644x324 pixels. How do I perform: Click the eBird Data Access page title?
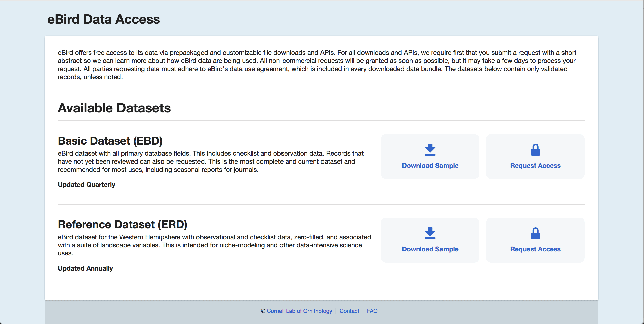(104, 19)
